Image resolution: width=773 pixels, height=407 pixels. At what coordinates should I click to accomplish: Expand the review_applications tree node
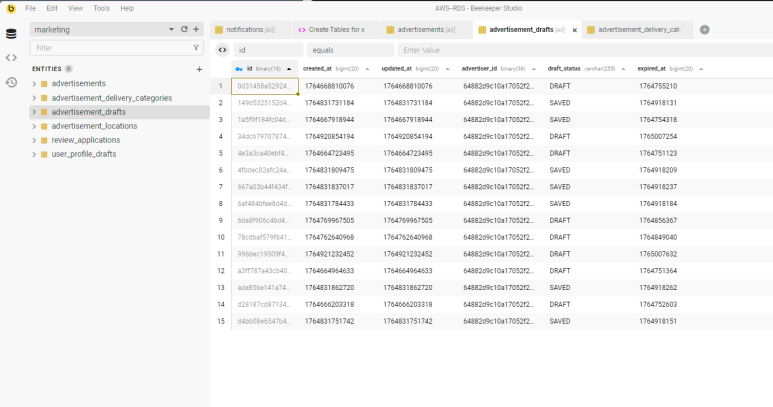pos(34,140)
